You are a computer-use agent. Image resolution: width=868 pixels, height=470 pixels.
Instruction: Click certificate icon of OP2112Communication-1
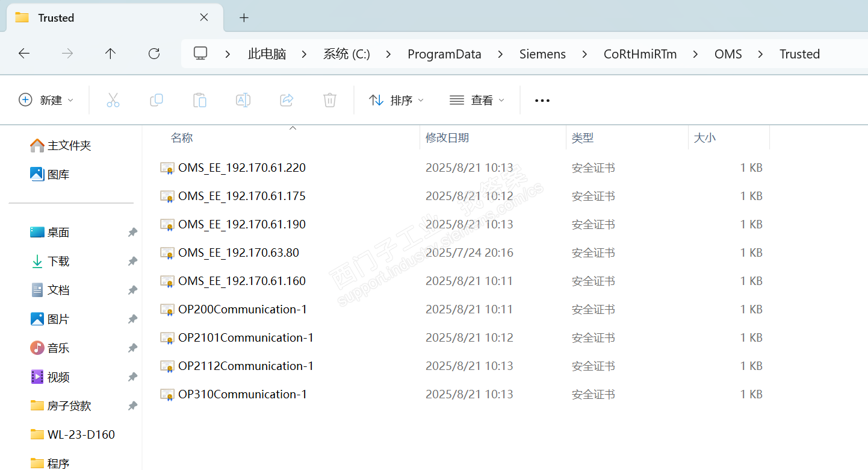point(167,366)
